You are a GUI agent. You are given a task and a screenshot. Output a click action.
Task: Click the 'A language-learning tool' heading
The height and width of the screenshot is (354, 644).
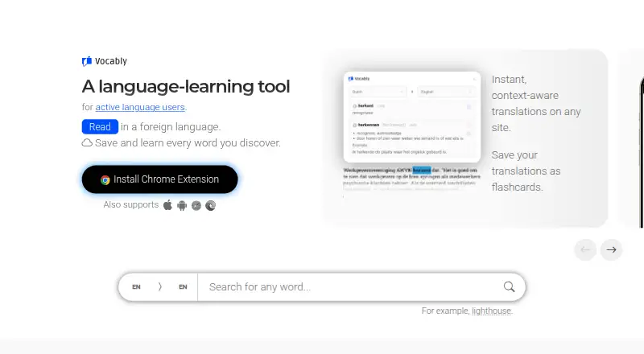coord(186,87)
